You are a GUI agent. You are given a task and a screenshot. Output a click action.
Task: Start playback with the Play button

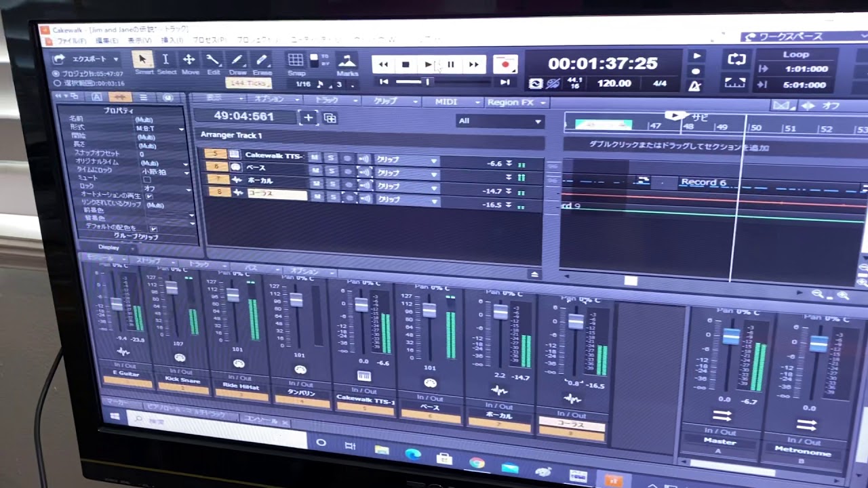pos(429,64)
